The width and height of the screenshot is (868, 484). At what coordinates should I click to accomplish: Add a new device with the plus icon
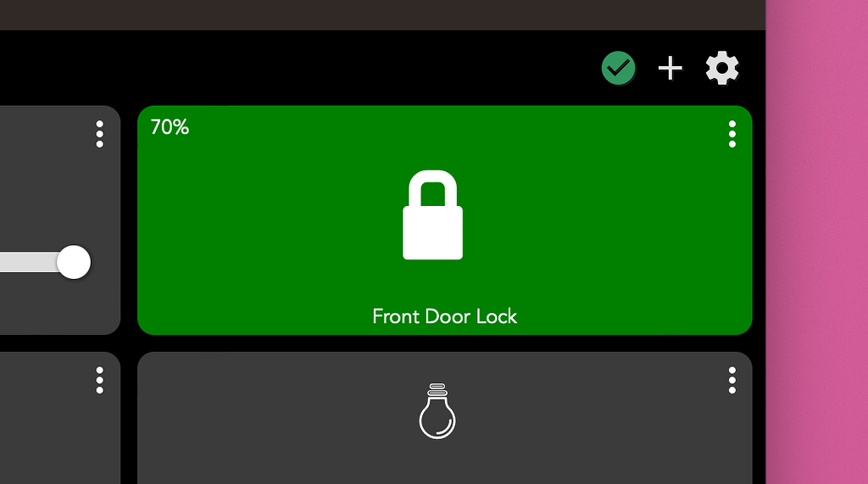tap(670, 68)
